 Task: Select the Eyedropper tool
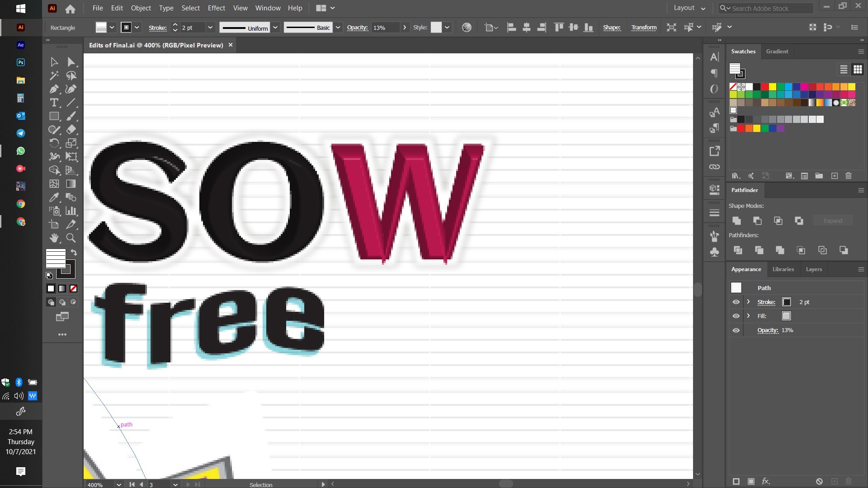[x=54, y=197]
